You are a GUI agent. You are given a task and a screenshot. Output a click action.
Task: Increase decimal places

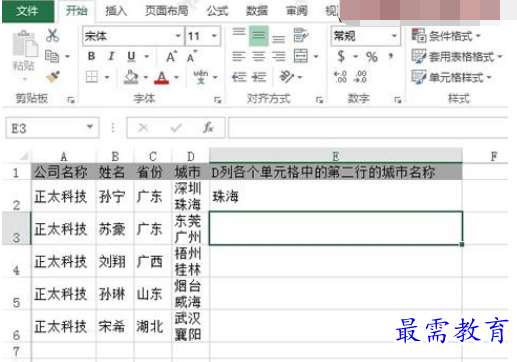click(x=340, y=77)
